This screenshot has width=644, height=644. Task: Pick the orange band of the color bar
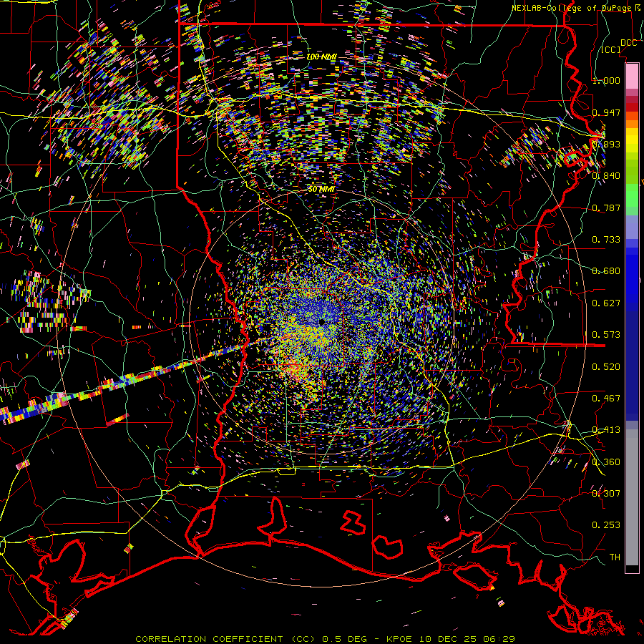coord(632,123)
